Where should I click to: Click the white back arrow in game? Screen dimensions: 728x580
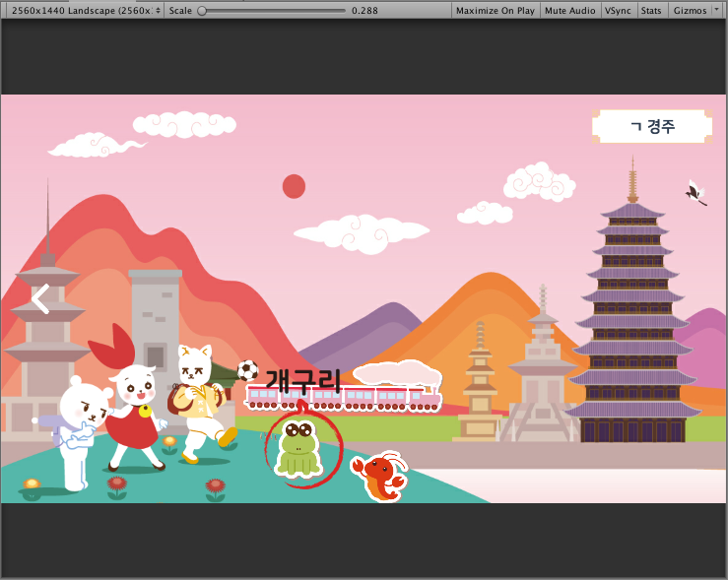(40, 298)
